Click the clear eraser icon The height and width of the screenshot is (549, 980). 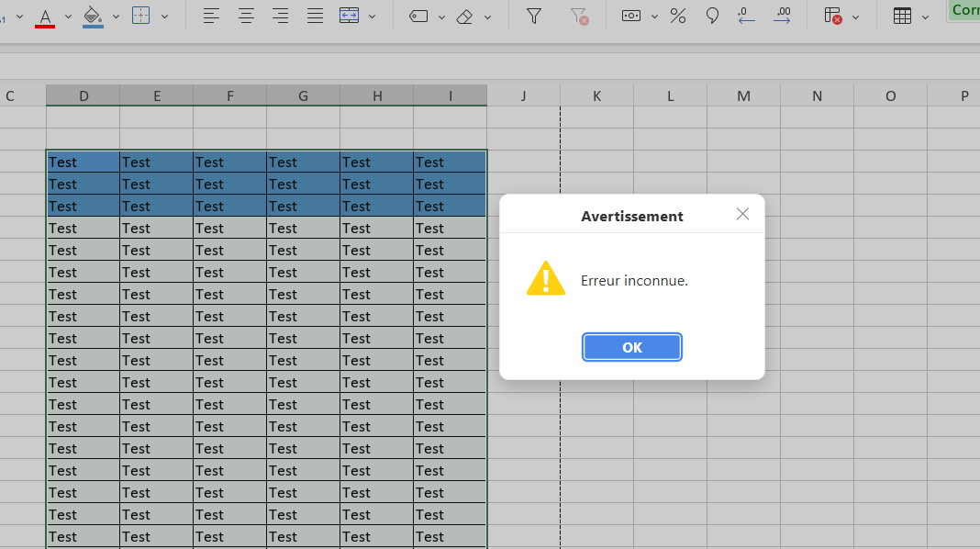pos(464,17)
